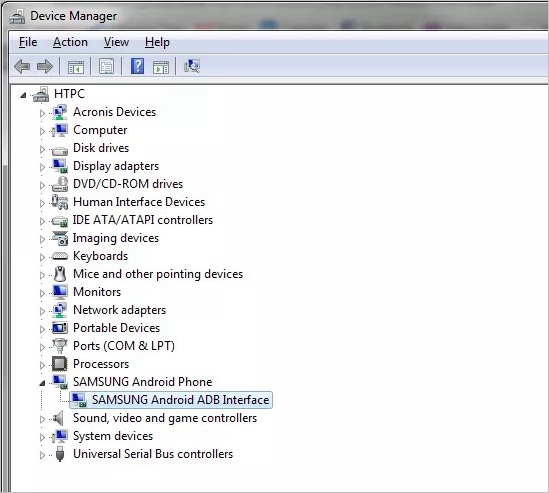The image size is (549, 493).
Task: Click the Keyboards icon
Action: pos(60,256)
